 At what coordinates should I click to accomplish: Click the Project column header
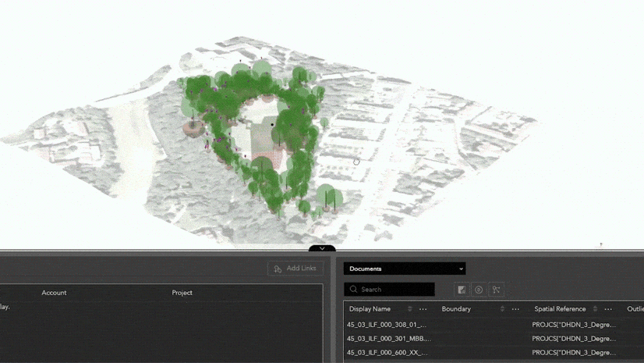pyautogui.click(x=182, y=293)
